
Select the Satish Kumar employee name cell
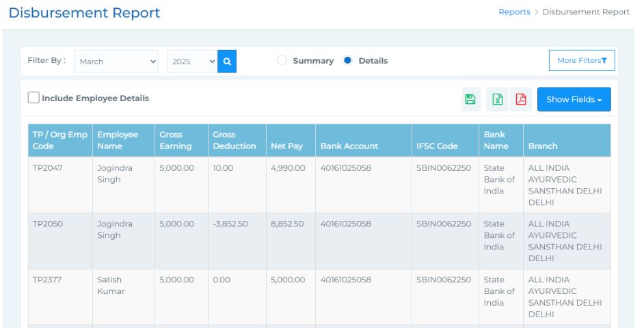110,285
